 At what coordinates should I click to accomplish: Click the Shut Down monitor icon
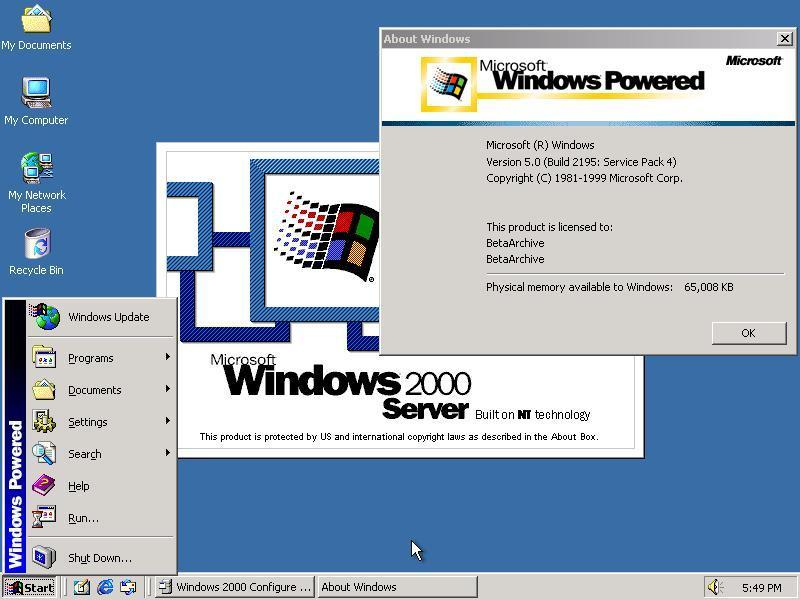[x=44, y=557]
